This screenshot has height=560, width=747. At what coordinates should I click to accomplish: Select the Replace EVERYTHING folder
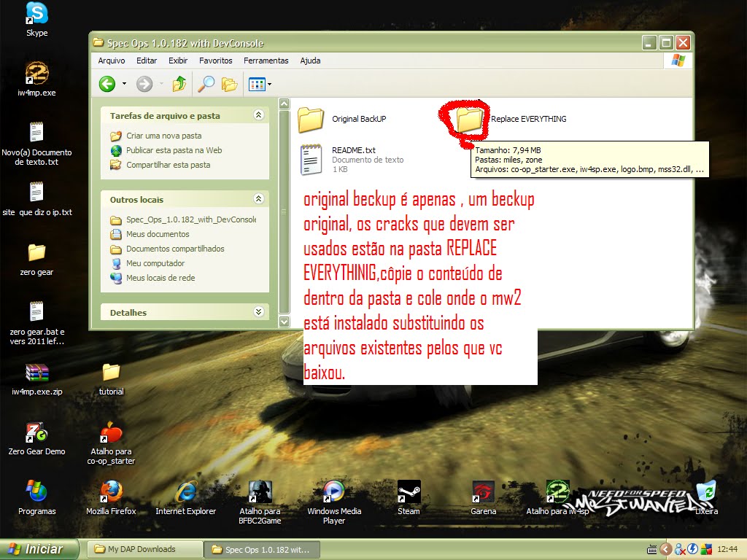[511, 119]
